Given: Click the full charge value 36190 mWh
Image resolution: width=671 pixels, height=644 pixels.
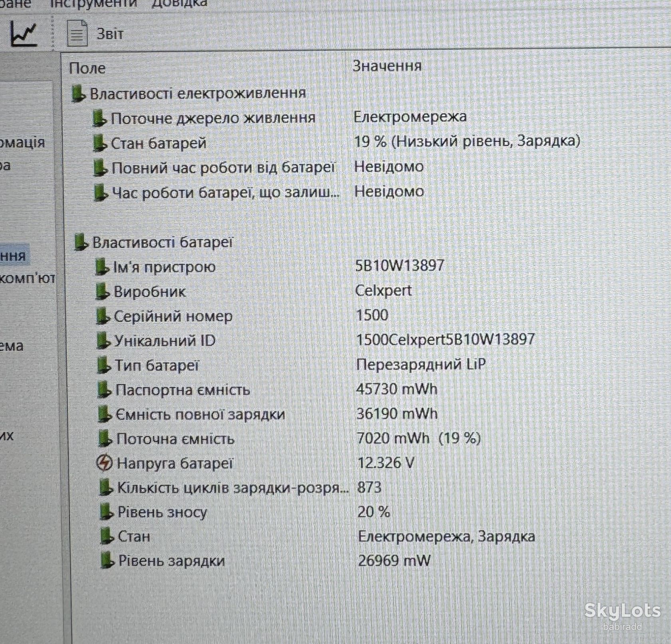Looking at the screenshot, I should pos(397,413).
